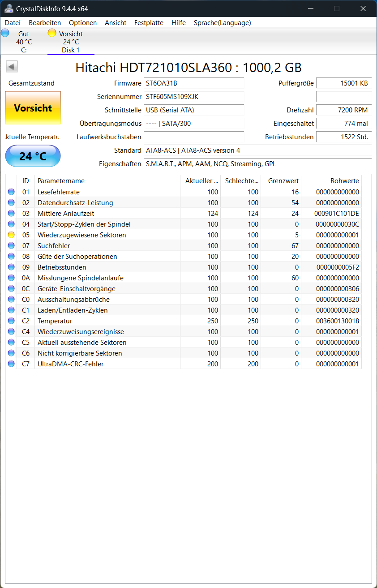Click threshold value 67 in Suchfehler row
The width and height of the screenshot is (377, 588).
pyautogui.click(x=295, y=246)
